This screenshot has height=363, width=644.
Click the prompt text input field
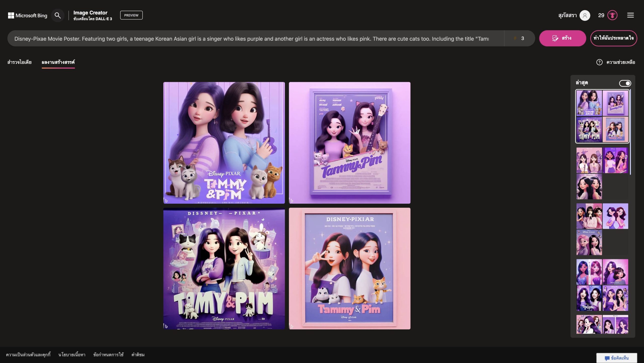point(252,39)
